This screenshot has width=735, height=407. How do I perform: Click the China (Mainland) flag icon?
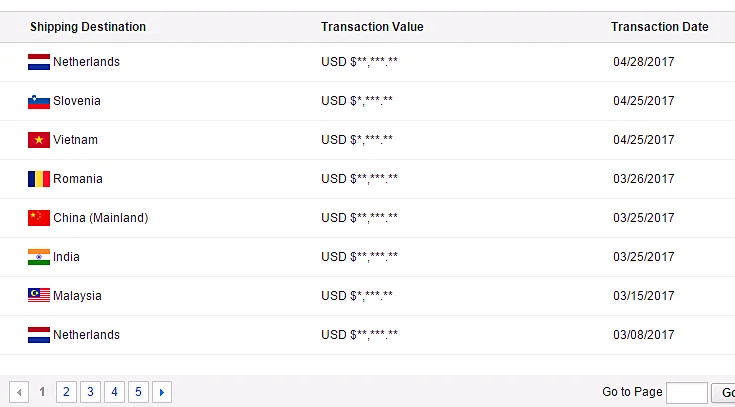tap(39, 218)
